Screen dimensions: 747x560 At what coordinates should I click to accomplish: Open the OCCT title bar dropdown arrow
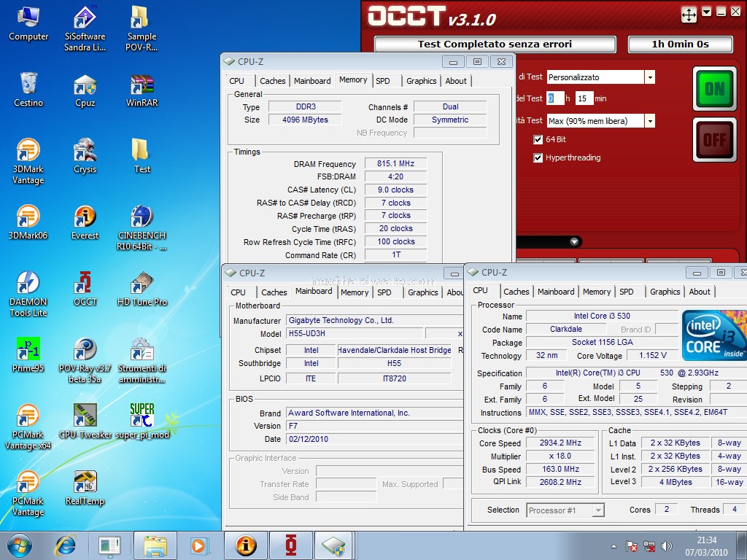pyautogui.click(x=707, y=12)
